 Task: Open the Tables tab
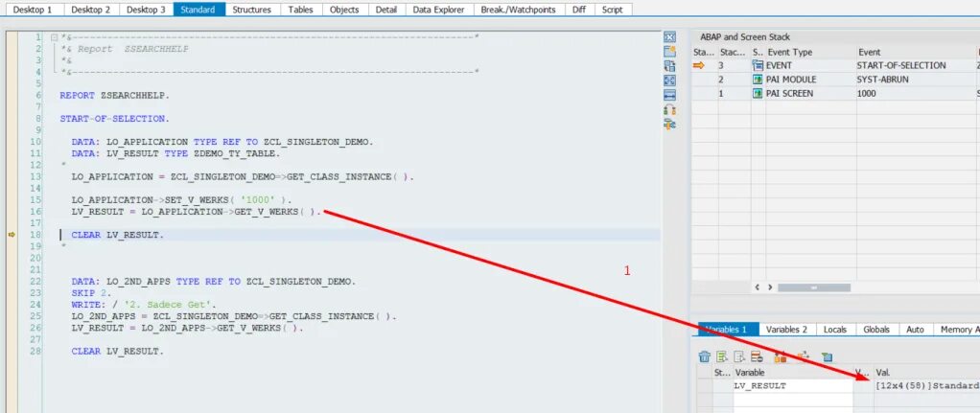point(301,10)
